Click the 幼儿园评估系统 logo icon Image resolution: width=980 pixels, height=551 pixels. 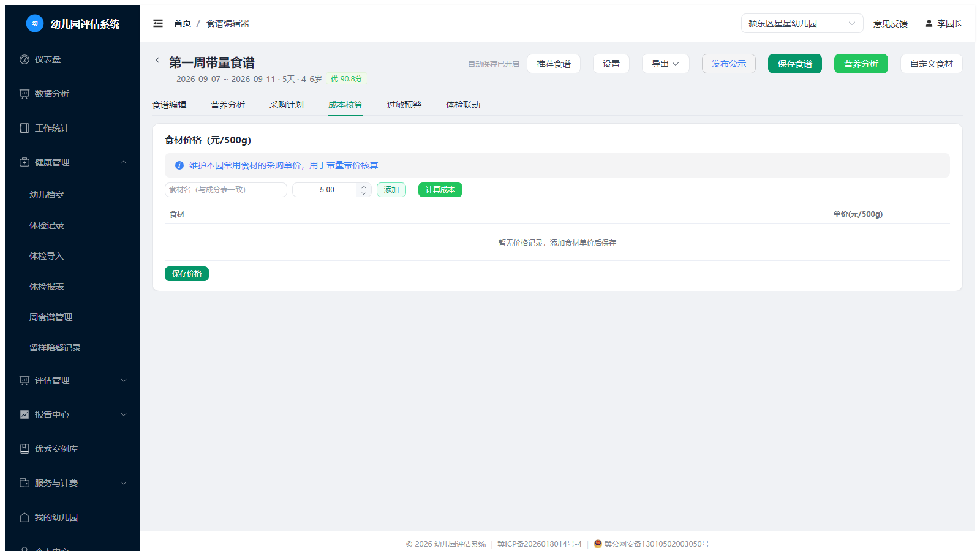[35, 23]
